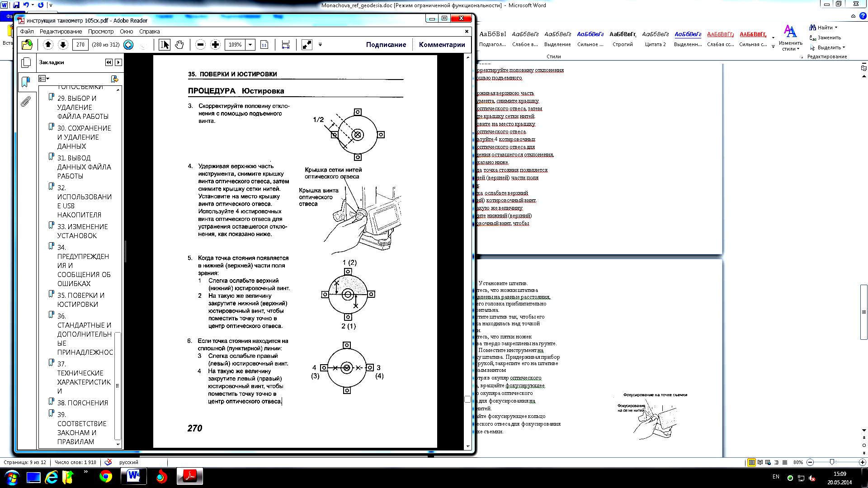Click Adobe Reader taskbar button
Image resolution: width=868 pixels, height=488 pixels.
pos(189,476)
